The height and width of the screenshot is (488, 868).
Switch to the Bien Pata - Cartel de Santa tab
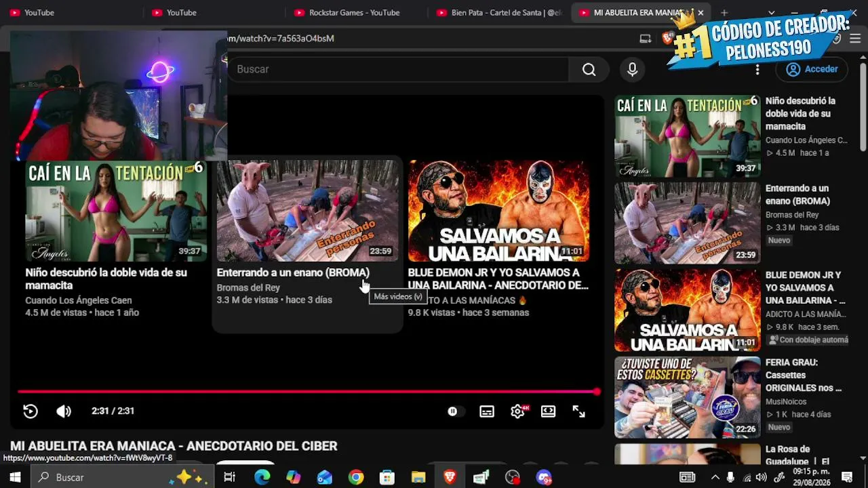(x=498, y=12)
